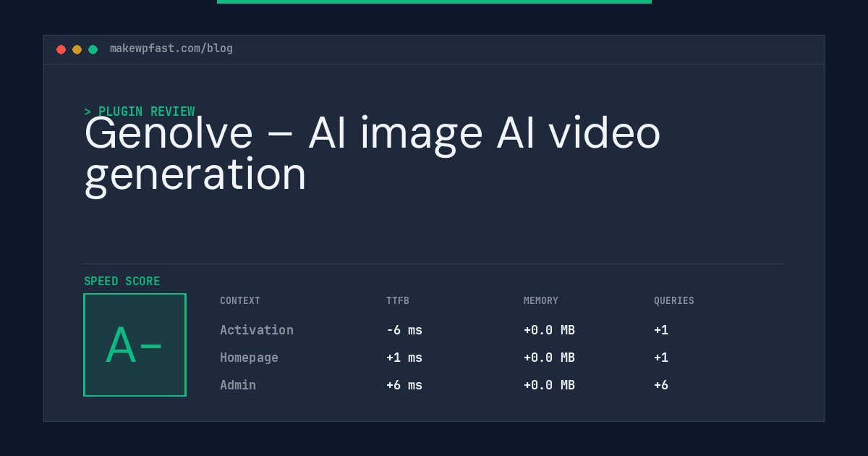This screenshot has width=868, height=456.
Task: Click the Activation queries +1 value
Action: click(661, 330)
